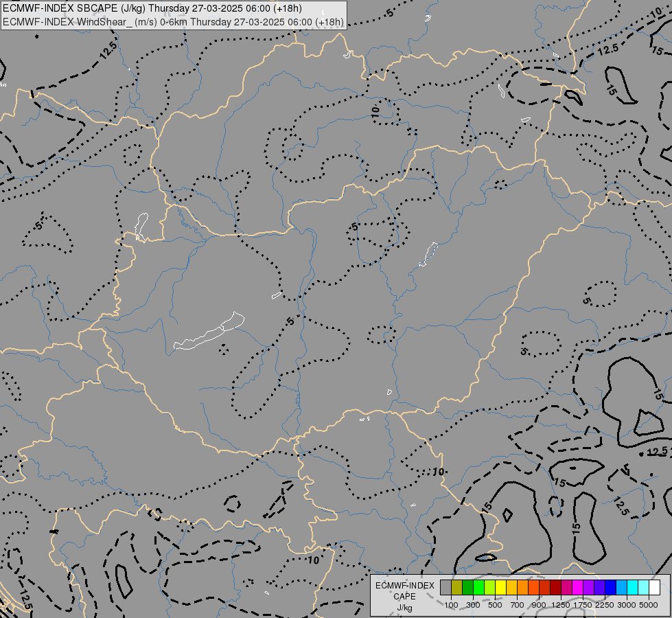Image resolution: width=672 pixels, height=618 pixels.
Task: Select the 300 legend value
Action: coord(473,605)
